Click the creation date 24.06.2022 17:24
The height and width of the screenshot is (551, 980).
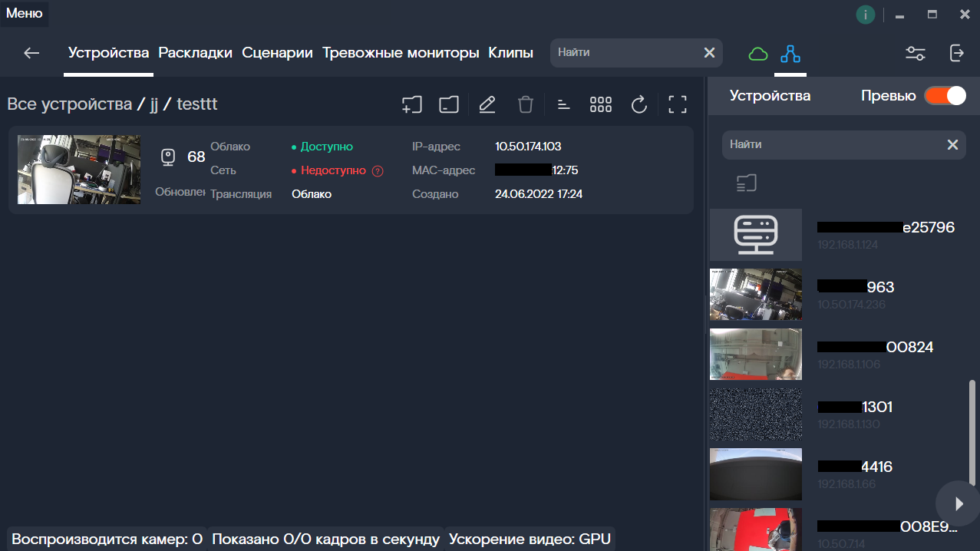coord(539,194)
